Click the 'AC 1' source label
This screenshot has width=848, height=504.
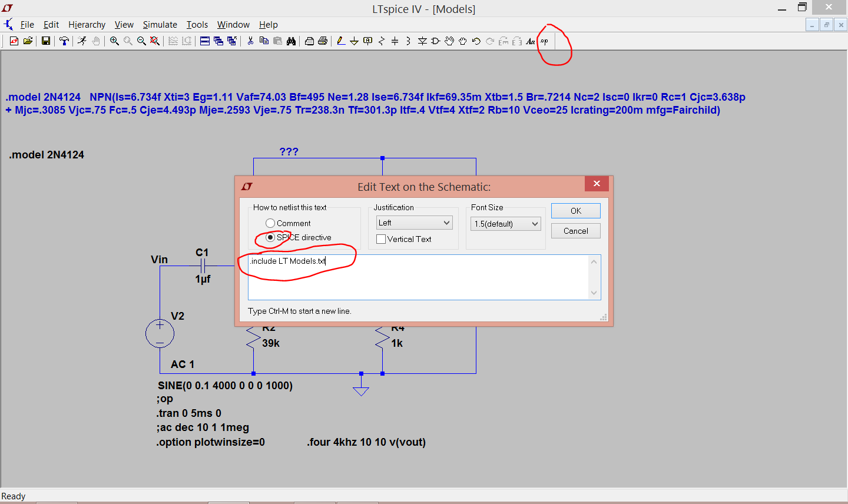183,364
